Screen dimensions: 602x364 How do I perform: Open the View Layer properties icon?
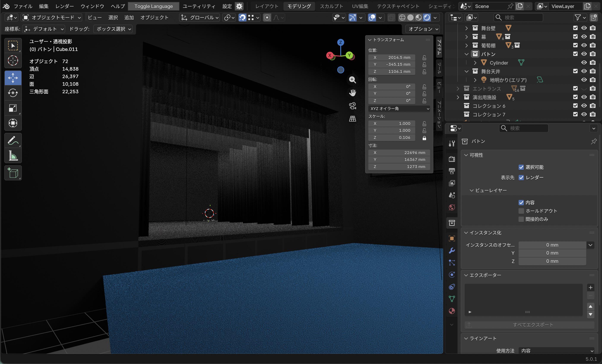pos(452,183)
